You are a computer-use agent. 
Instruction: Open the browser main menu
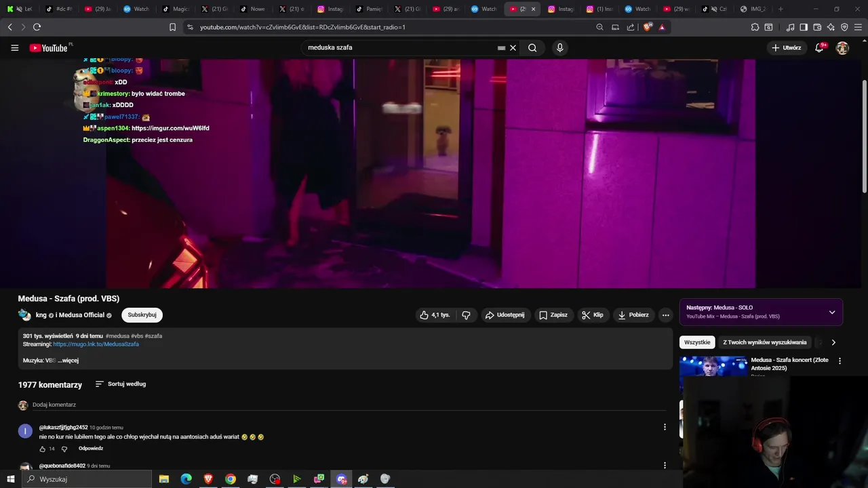coord(859,27)
